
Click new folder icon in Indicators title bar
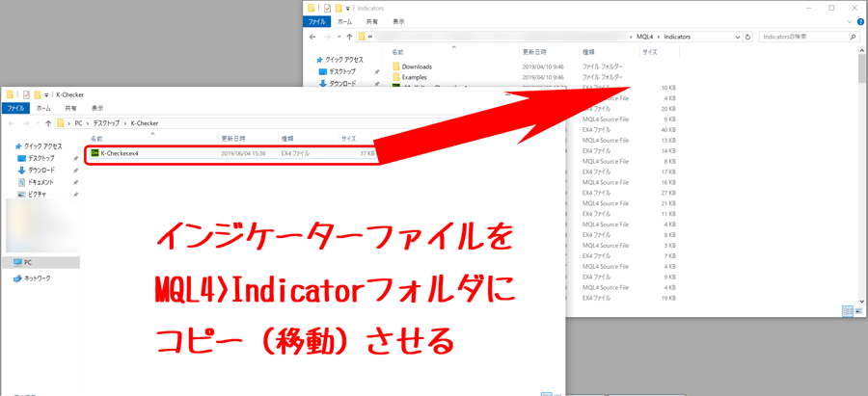338,9
